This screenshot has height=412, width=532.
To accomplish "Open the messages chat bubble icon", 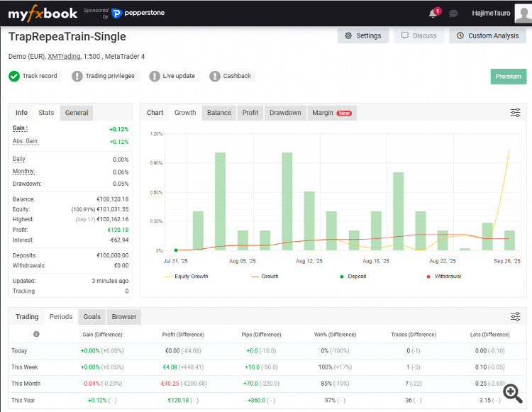I will [x=453, y=13].
